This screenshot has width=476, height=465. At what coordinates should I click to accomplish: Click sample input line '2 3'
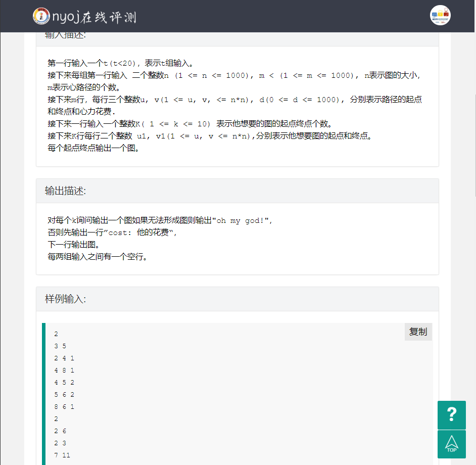pyautogui.click(x=60, y=443)
